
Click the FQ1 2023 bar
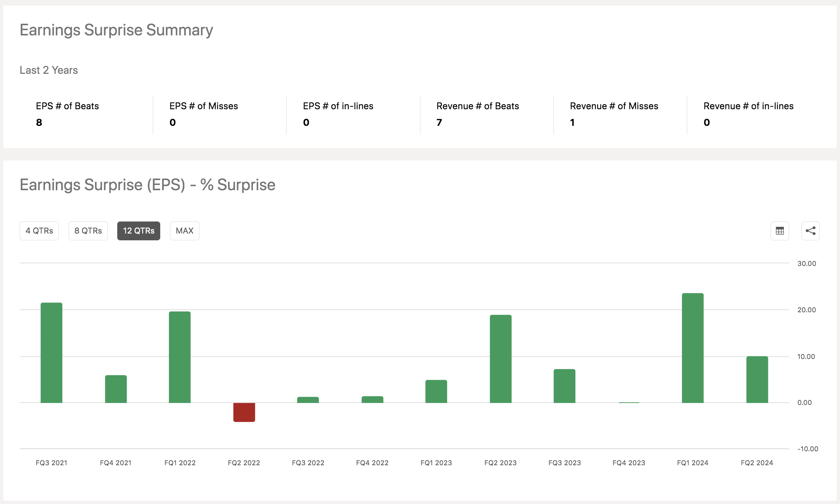click(x=436, y=391)
